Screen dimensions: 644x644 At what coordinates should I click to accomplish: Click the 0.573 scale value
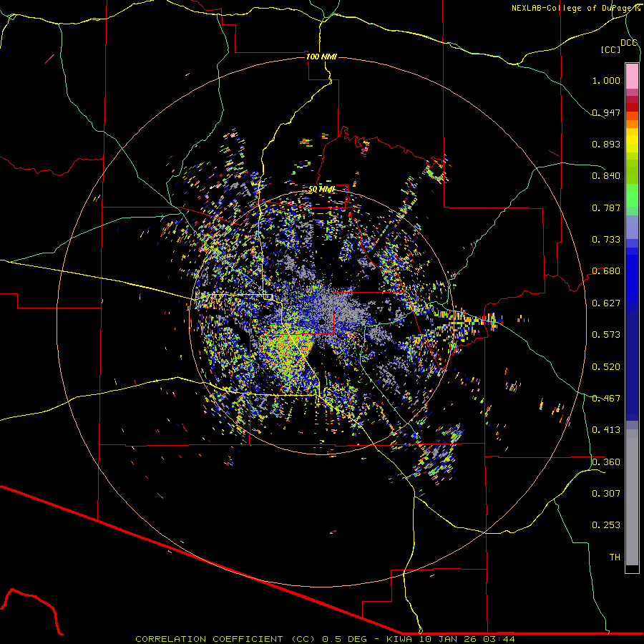coord(606,335)
